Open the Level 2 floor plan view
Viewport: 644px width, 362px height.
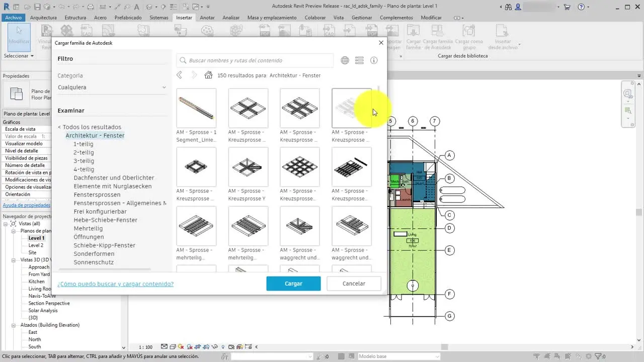36,245
